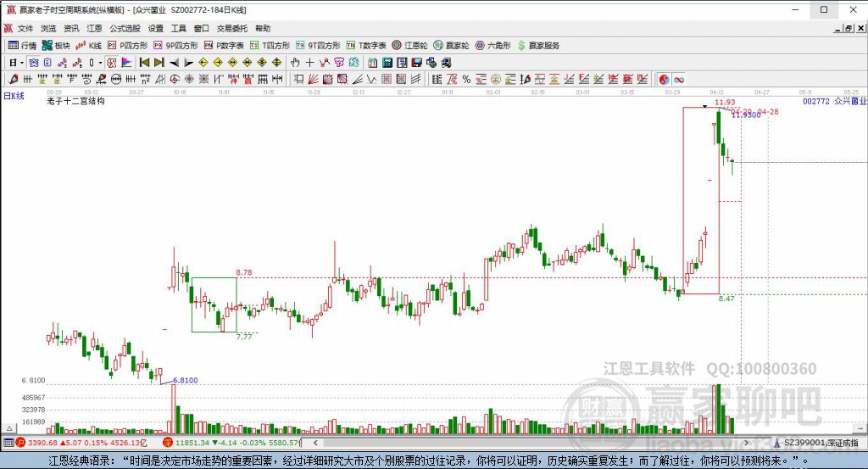The height and width of the screenshot is (469, 868).
Task: Open the 9T四方形 tool
Action: (x=318, y=46)
